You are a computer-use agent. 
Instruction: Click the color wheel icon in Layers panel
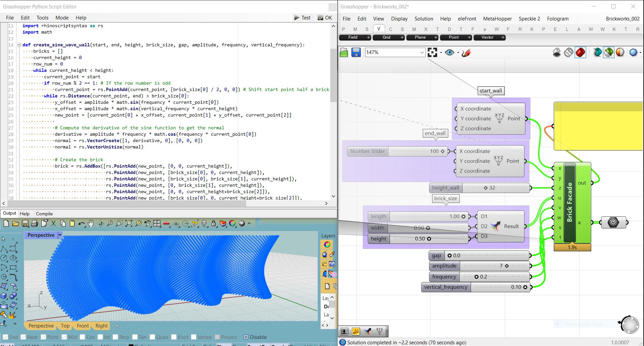coord(327,245)
